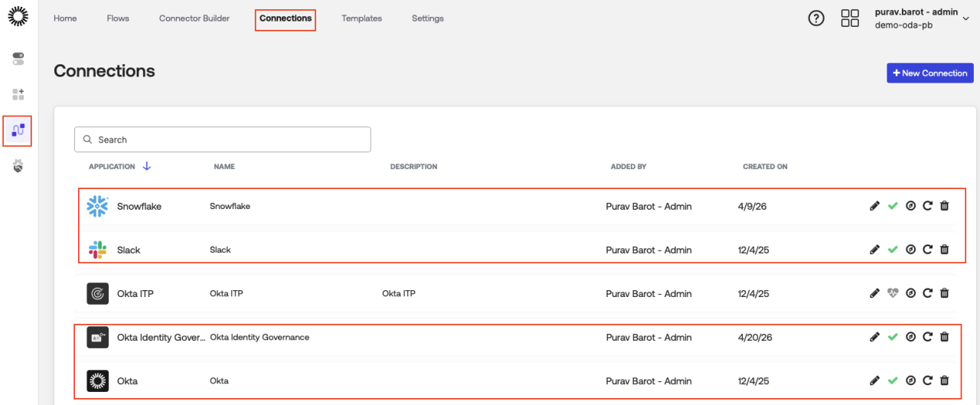Viewport: 980px width, 405px height.
Task: Edit the Snowflake connection with pencil icon
Action: pyautogui.click(x=874, y=206)
